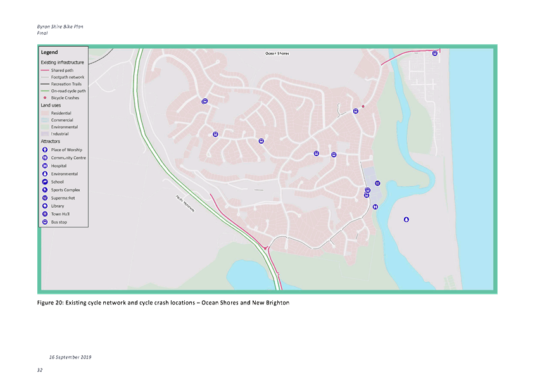The image size is (554, 392).
Task: Click bus stop marker beside the crash dot
Action: click(x=356, y=111)
